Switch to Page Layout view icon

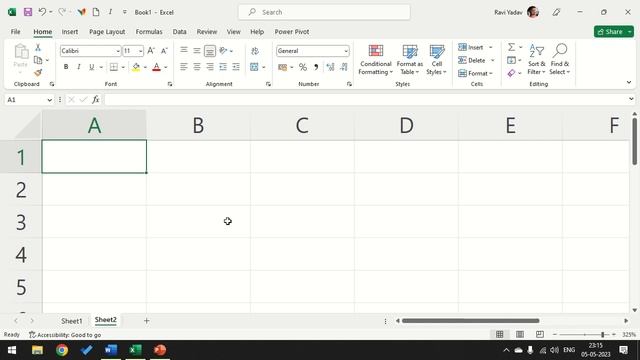[520, 334]
